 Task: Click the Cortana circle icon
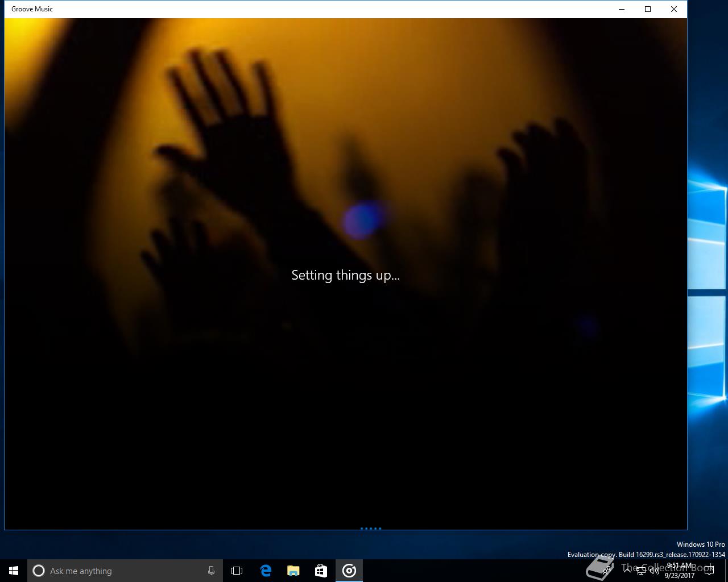(39, 571)
